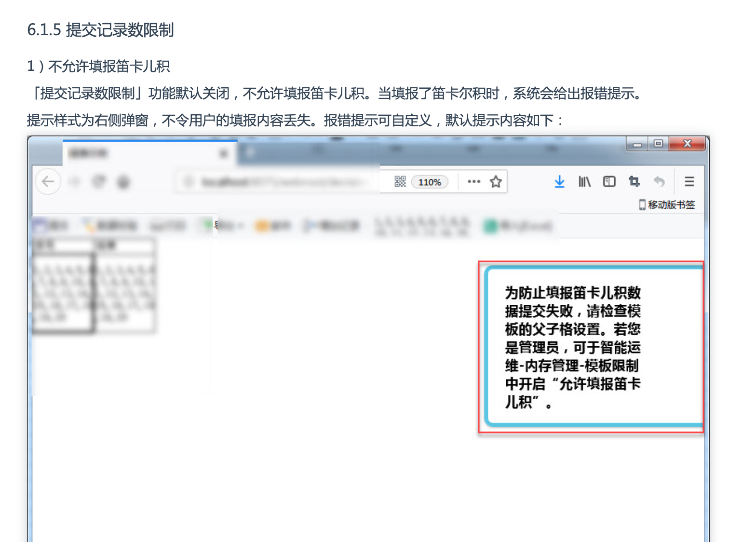This screenshot has width=756, height=542.
Task: Reset the 110% zoom level badge
Action: point(430,182)
